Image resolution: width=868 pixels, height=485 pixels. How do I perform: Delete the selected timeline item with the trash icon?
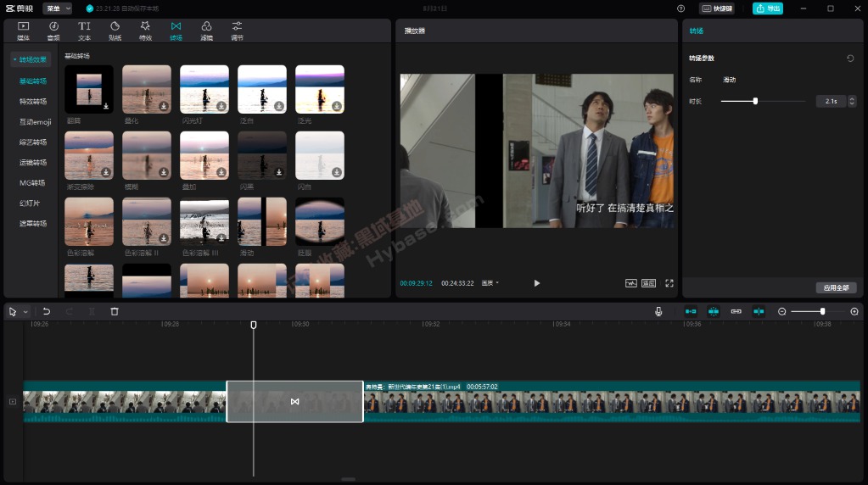[x=115, y=312]
